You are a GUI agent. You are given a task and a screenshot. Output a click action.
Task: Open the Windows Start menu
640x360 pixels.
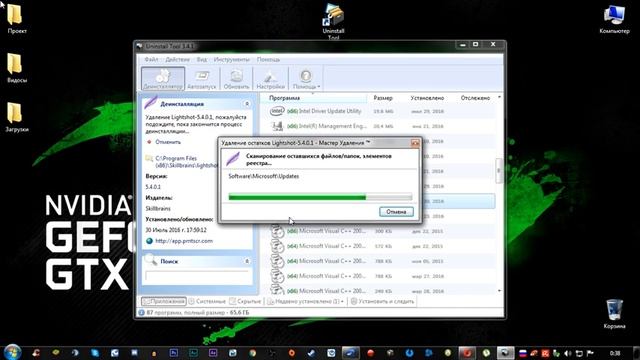point(13,352)
